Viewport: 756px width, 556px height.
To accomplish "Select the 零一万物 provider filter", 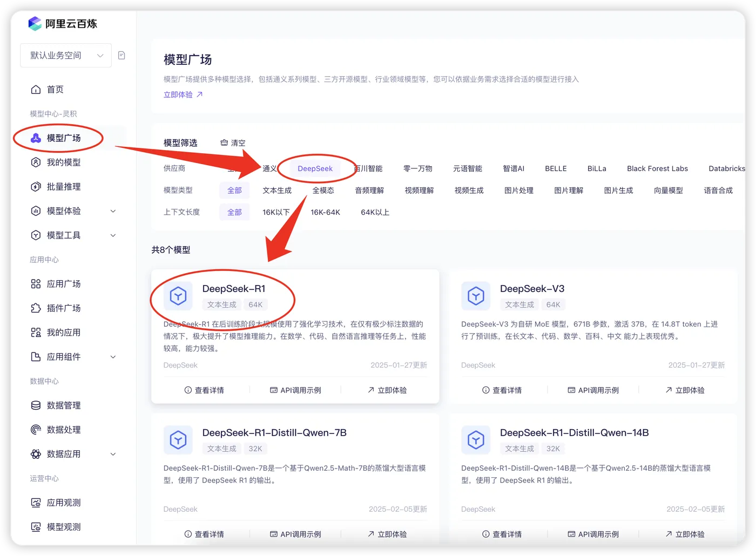I will [x=418, y=168].
